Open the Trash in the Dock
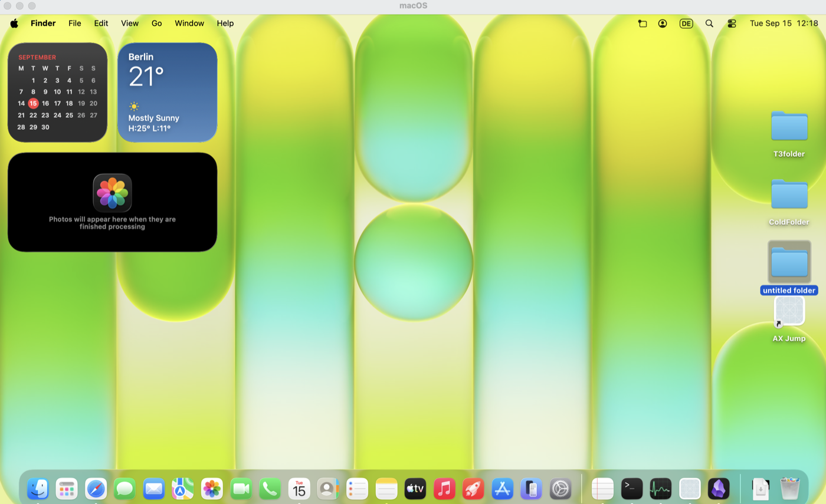 [789, 489]
